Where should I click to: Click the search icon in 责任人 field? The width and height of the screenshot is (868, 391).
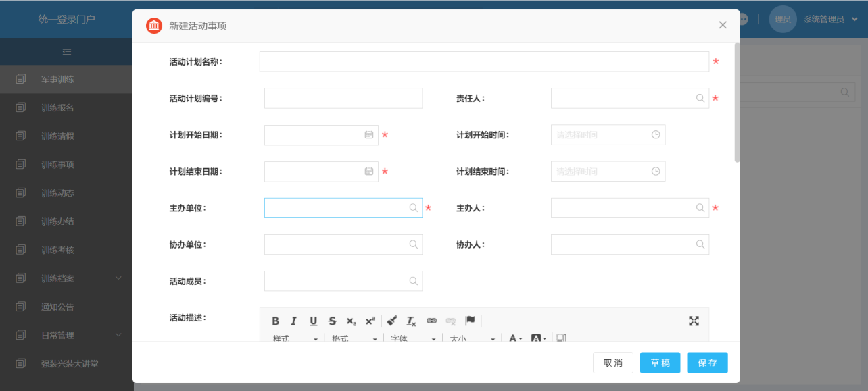(700, 98)
